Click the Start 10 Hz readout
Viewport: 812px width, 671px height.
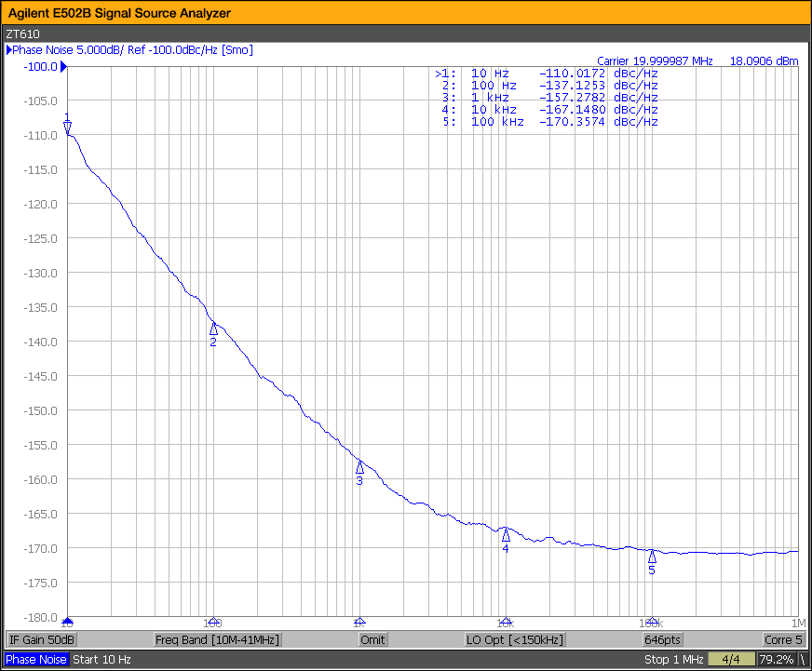(102, 659)
